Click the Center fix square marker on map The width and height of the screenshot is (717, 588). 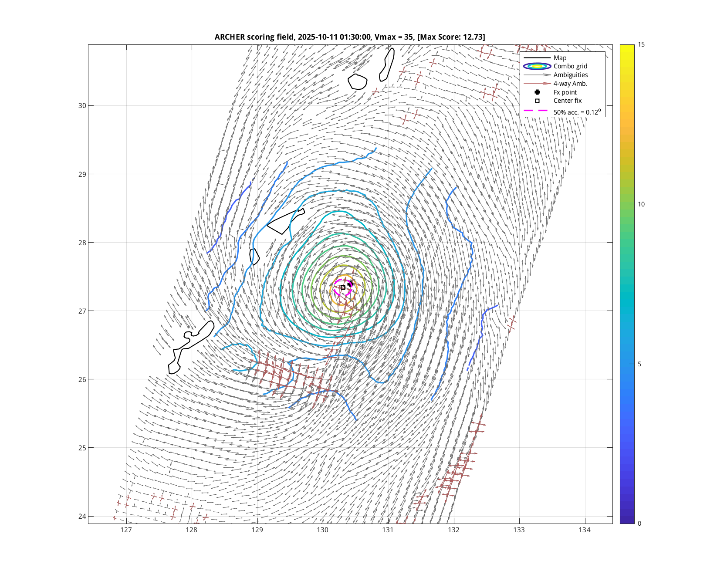point(343,287)
